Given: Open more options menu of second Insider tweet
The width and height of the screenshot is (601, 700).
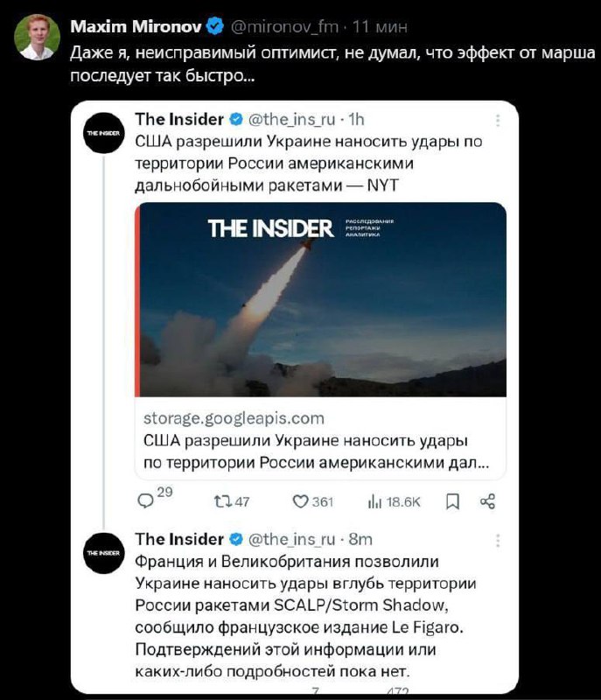Looking at the screenshot, I should coord(498,540).
